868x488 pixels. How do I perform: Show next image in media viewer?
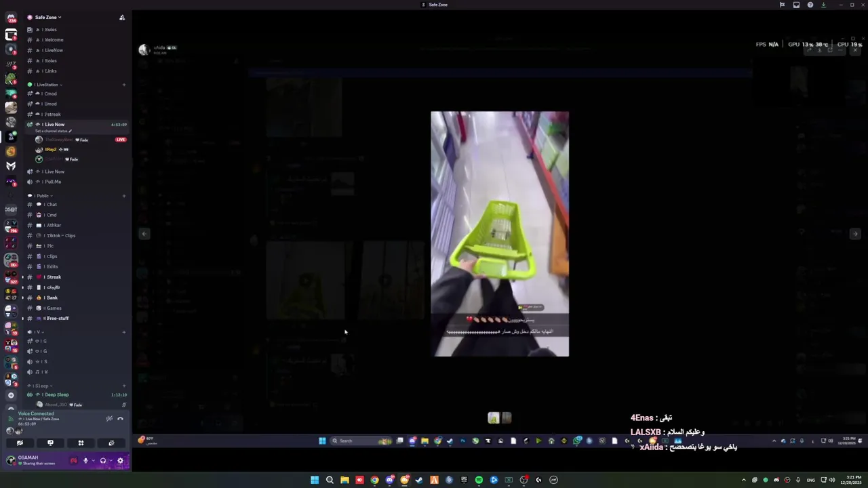(x=855, y=234)
